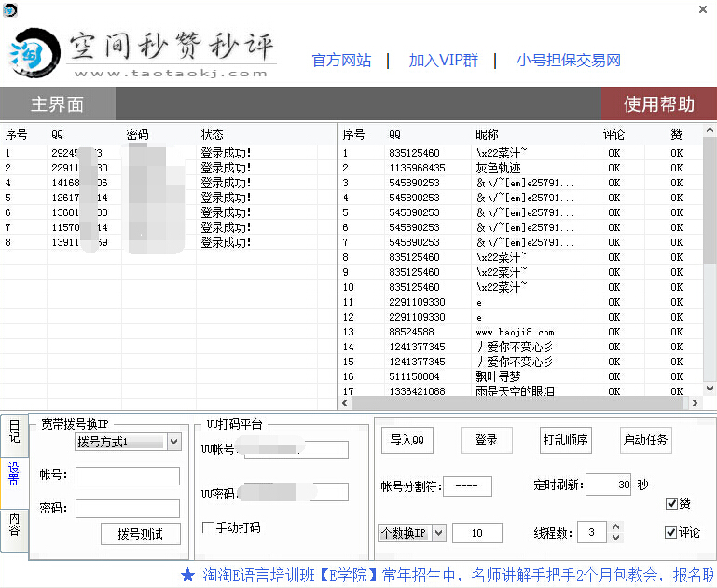The image size is (717, 588).
Task: Click the horizontal scrollbar left arrow
Action: pos(344,403)
